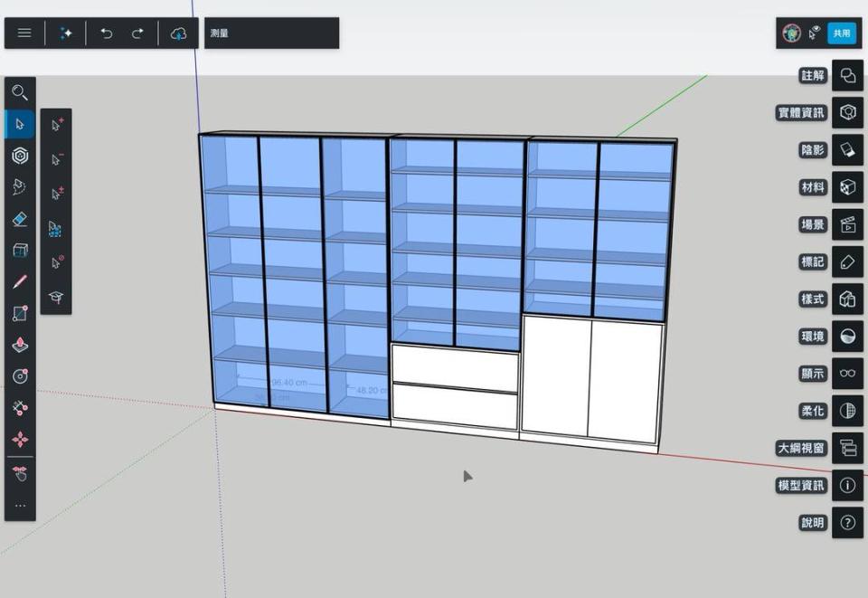This screenshot has height=598, width=868.
Task: Click the 測量 measurement input box
Action: pyautogui.click(x=271, y=33)
